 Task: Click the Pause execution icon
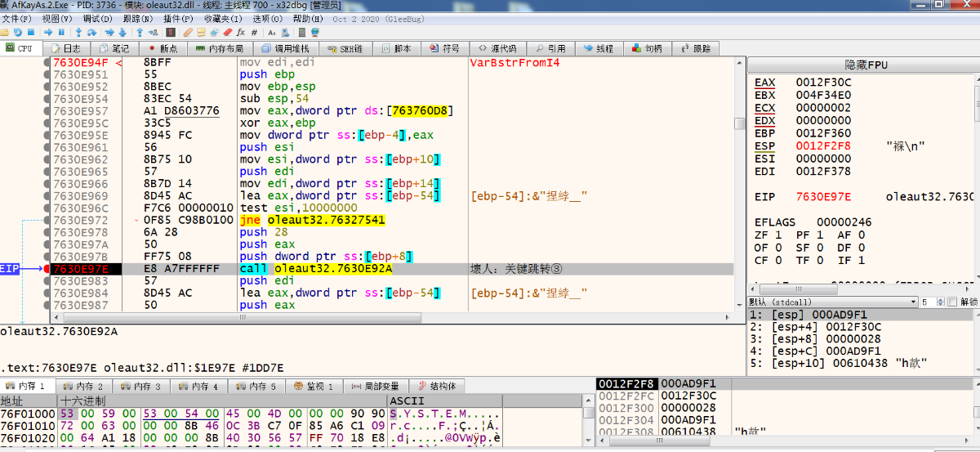click(x=61, y=33)
